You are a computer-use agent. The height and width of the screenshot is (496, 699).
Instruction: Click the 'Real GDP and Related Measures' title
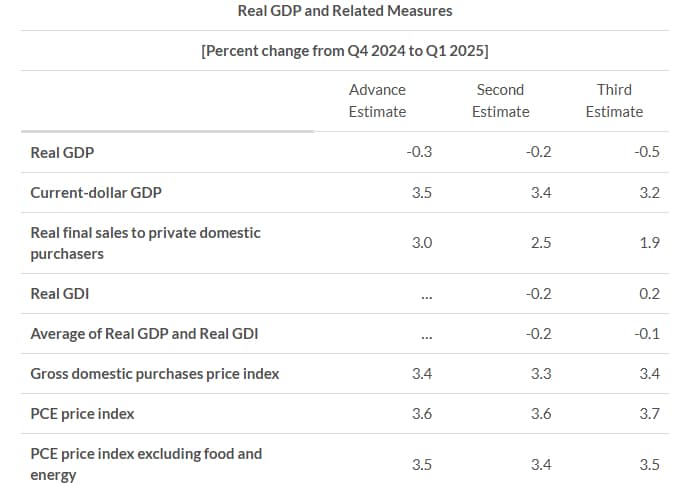pos(345,11)
